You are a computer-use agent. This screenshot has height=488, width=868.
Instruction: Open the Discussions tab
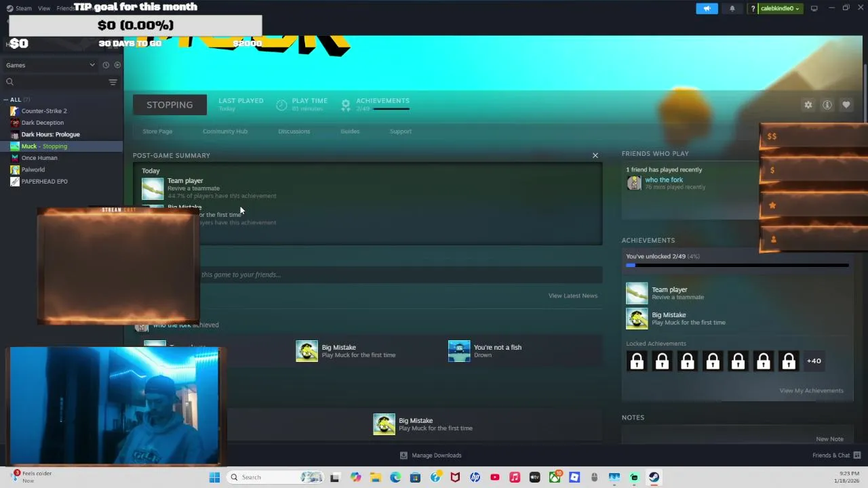coord(294,131)
